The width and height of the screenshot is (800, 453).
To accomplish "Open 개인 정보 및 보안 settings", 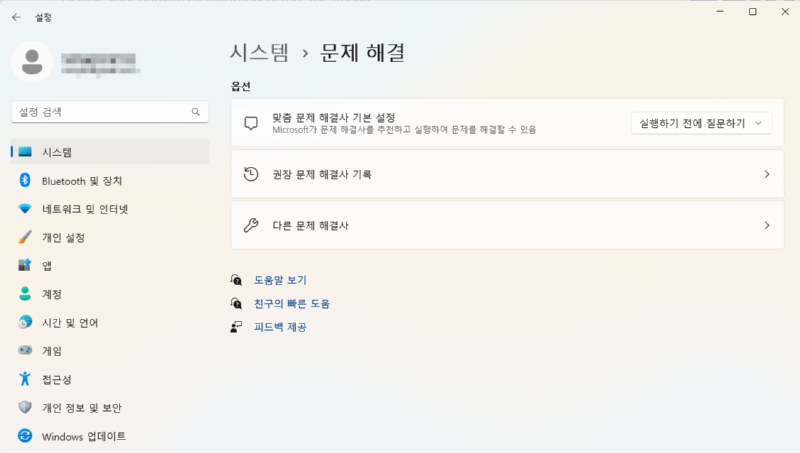I will point(82,408).
